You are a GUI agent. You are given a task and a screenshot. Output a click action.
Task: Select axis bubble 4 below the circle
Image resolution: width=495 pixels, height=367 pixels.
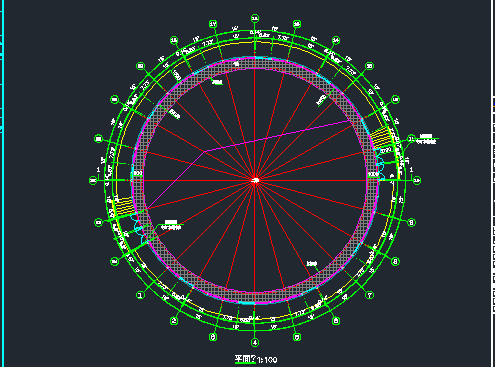[255, 342]
